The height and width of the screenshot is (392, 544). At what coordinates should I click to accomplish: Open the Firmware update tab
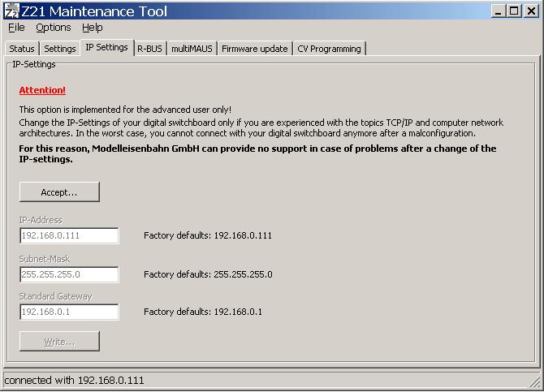point(255,49)
